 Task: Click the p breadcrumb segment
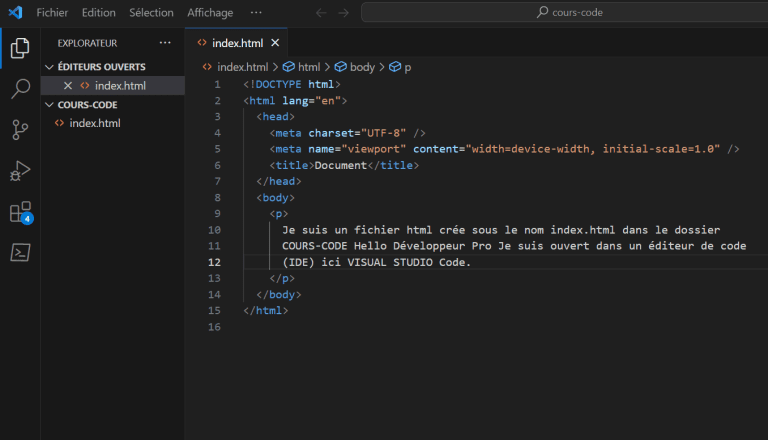[408, 68]
